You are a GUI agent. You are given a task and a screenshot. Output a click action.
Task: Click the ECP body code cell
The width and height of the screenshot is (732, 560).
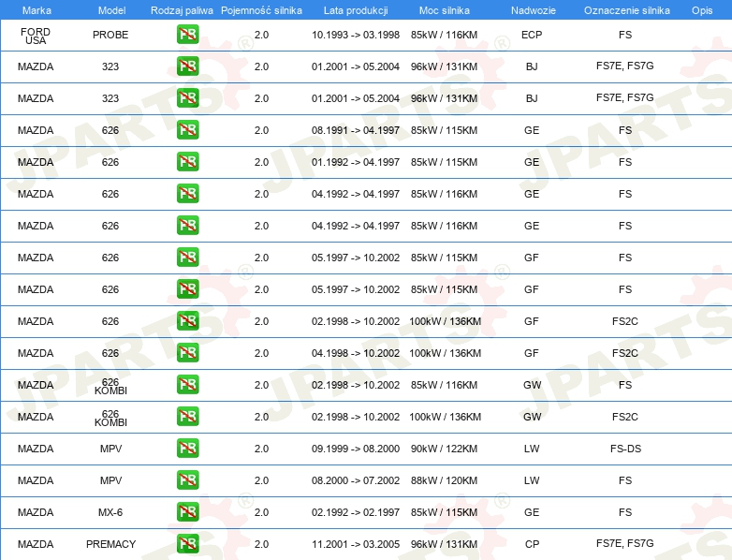coord(532,35)
